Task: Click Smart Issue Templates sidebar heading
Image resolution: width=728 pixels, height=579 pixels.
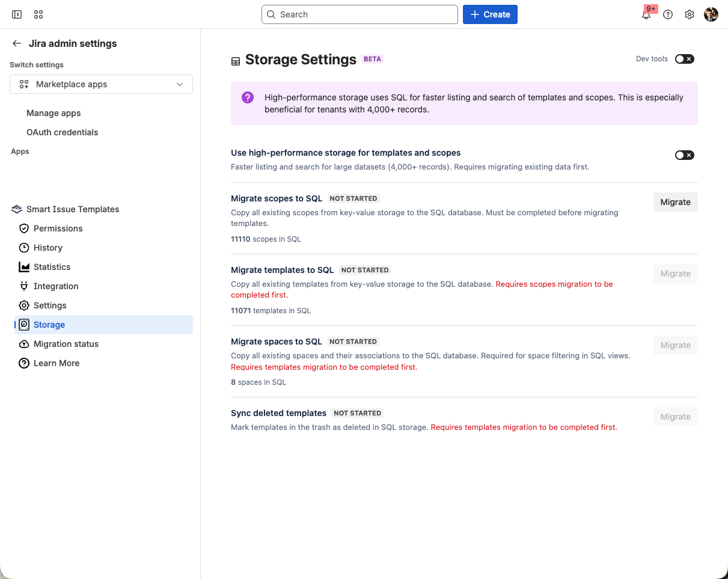Action: tap(73, 209)
